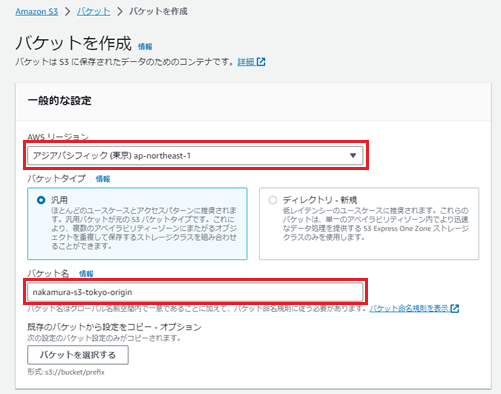Click the bucket name input field
The width and height of the screenshot is (501, 394).
(195, 292)
